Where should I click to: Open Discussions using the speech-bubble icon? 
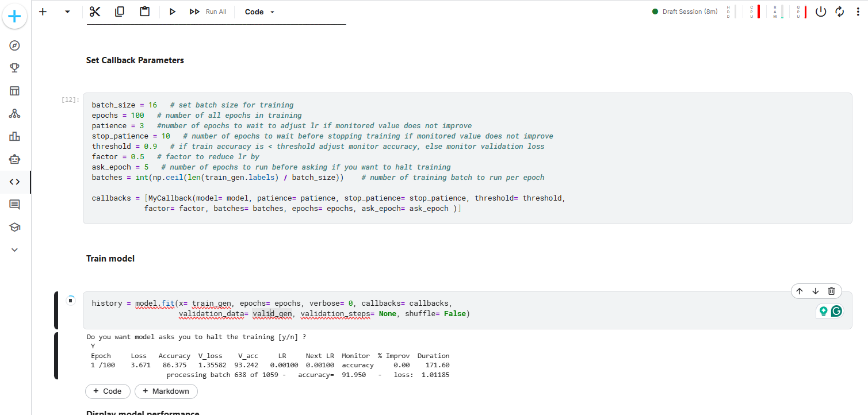14,204
